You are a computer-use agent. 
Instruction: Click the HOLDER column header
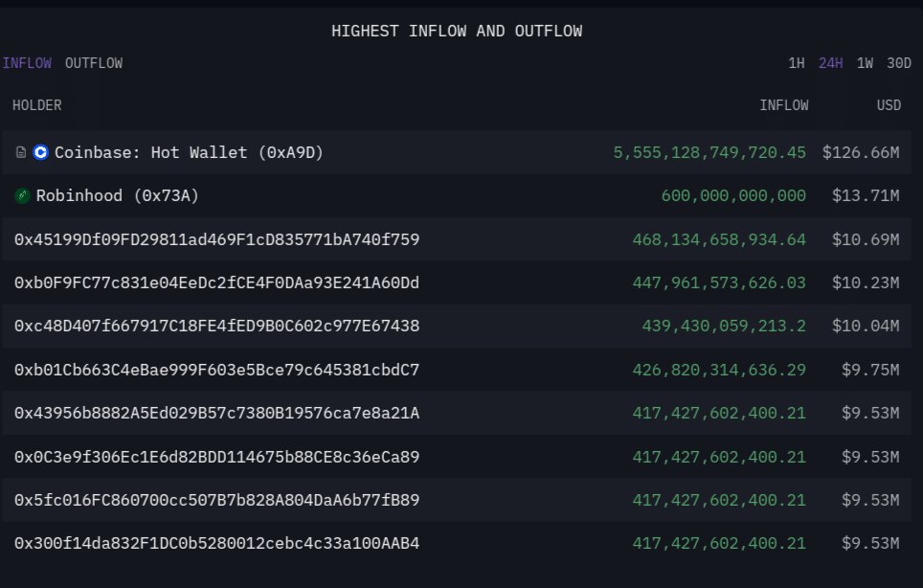pos(37,105)
